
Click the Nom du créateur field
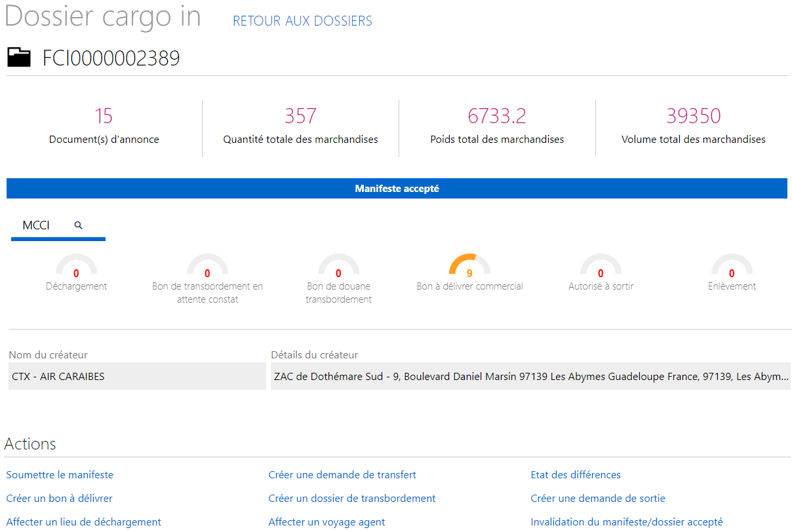click(137, 377)
